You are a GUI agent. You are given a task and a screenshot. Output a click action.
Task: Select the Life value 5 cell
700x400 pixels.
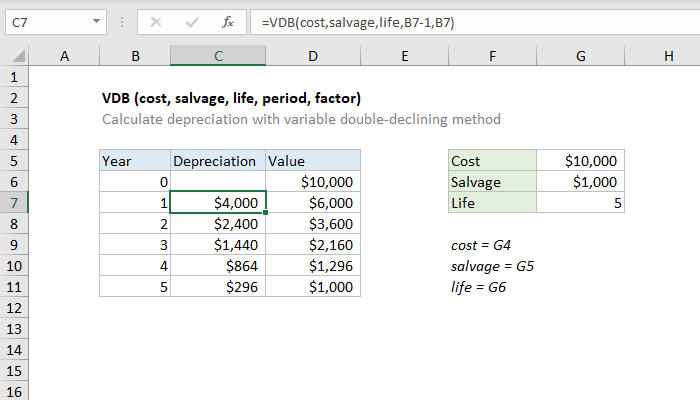point(580,203)
